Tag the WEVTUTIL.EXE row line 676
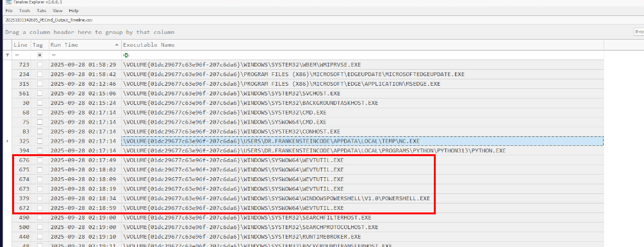This screenshot has height=247, width=644. (x=40, y=160)
